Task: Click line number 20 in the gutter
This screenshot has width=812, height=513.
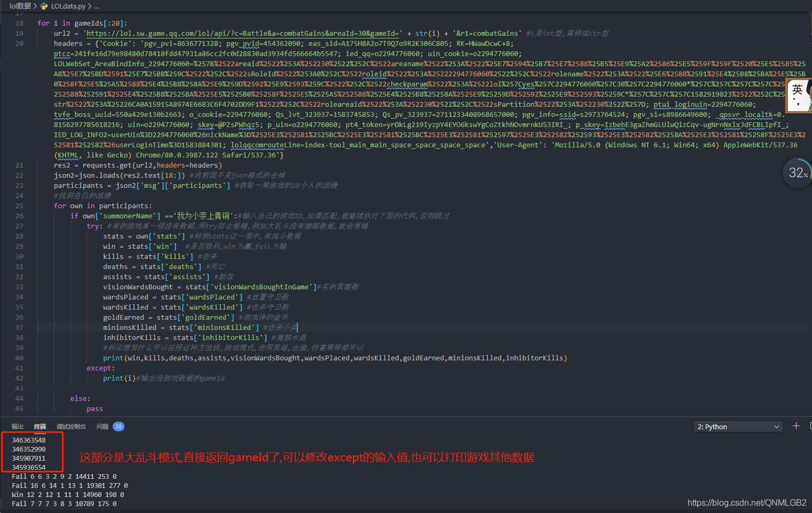Action: 19,43
